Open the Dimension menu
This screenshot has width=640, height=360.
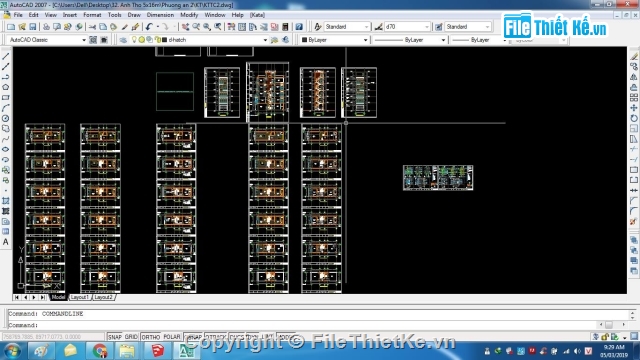point(160,15)
